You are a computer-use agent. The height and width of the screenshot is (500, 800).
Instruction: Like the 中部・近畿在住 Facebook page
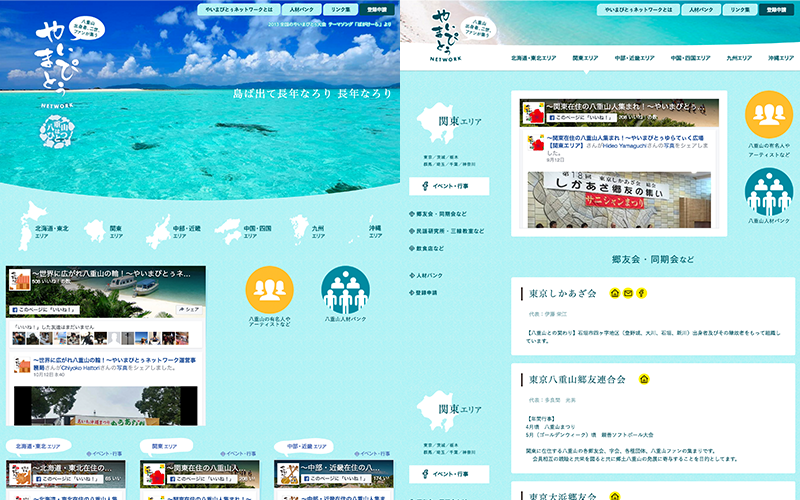tap(334, 480)
